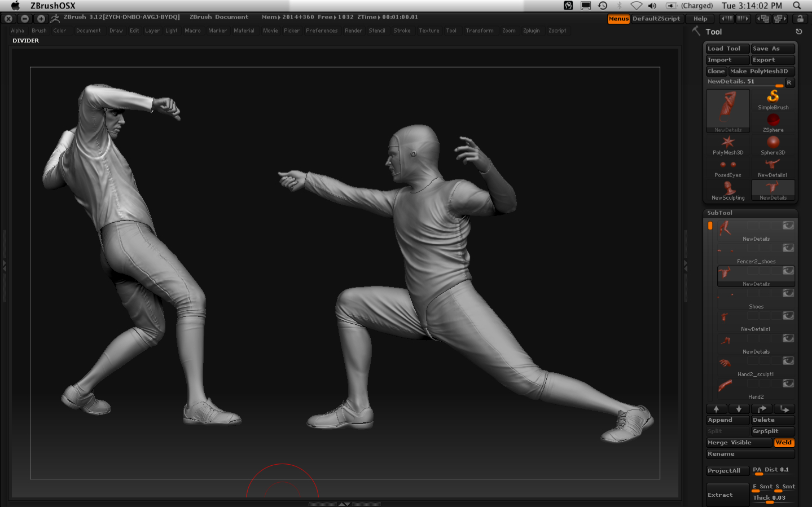Open the Wi-Fi status menu
Image resolution: width=812 pixels, height=507 pixels.
[x=636, y=6]
